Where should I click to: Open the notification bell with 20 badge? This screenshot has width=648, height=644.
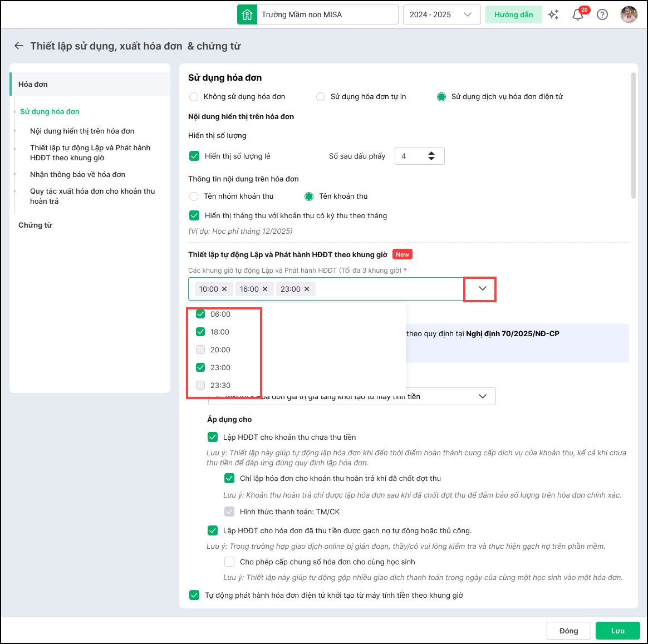point(578,15)
